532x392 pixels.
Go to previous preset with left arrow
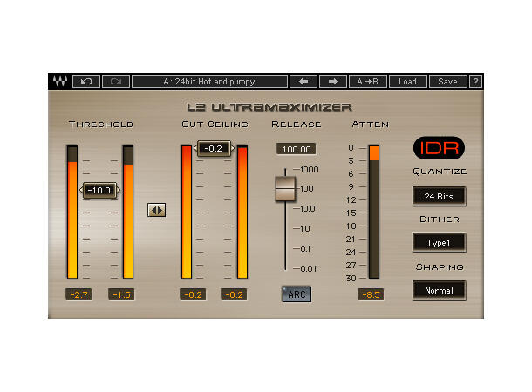click(304, 82)
